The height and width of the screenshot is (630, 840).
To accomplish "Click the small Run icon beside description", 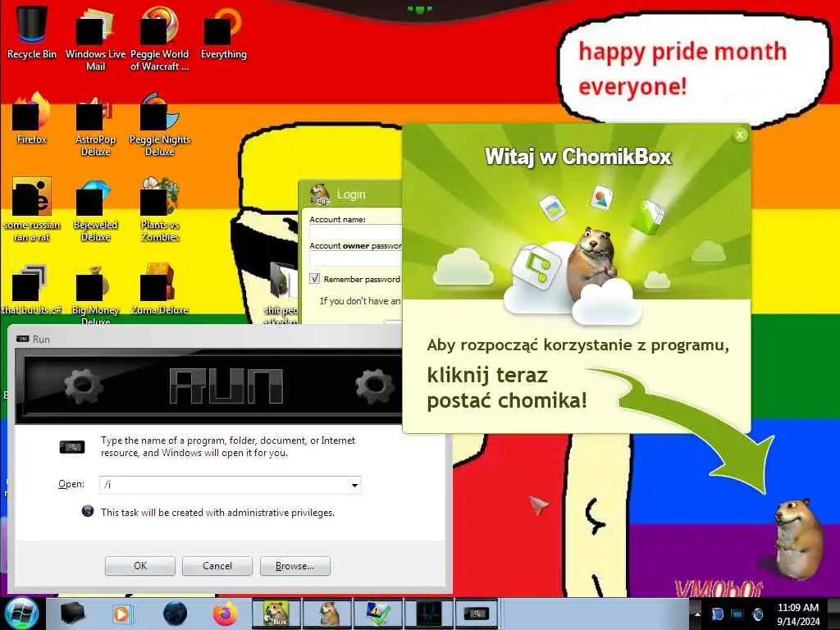I will pos(72,447).
